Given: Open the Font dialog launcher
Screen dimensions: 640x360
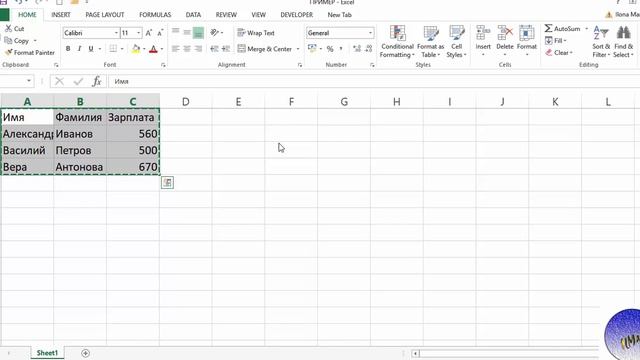Looking at the screenshot, I should 163,65.
